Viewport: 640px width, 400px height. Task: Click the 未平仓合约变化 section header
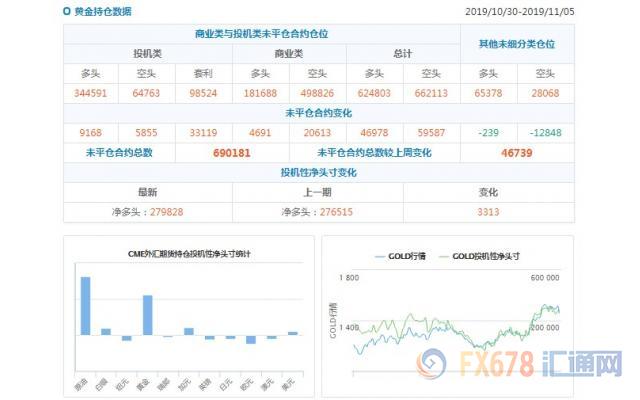pyautogui.click(x=318, y=113)
